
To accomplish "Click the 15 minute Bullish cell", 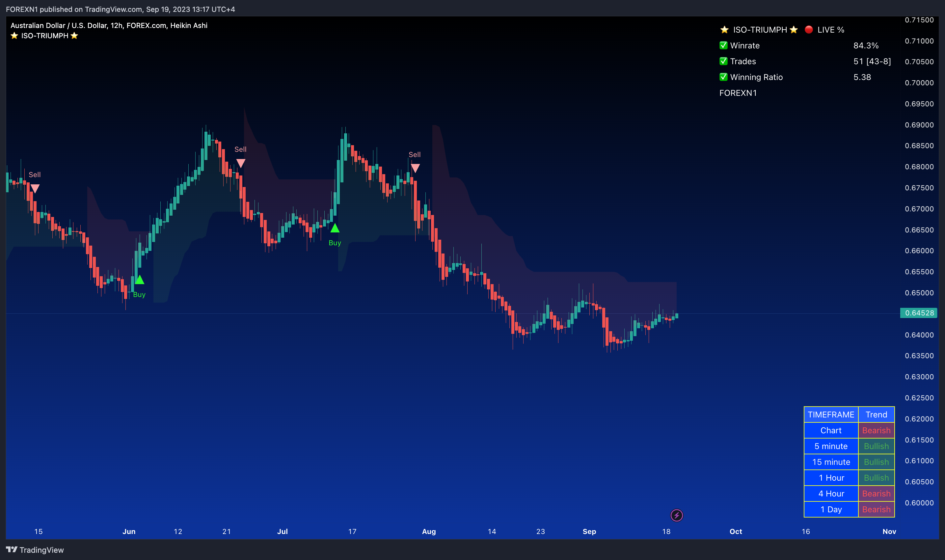I will (876, 462).
